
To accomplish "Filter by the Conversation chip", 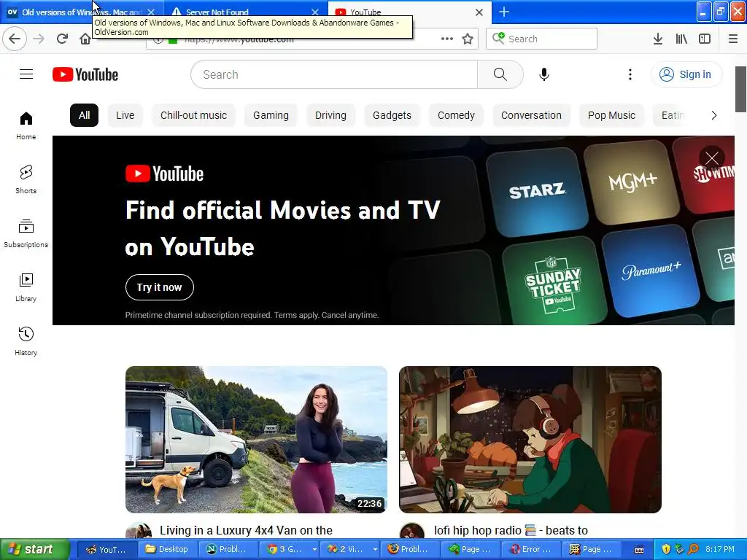I will point(531,115).
